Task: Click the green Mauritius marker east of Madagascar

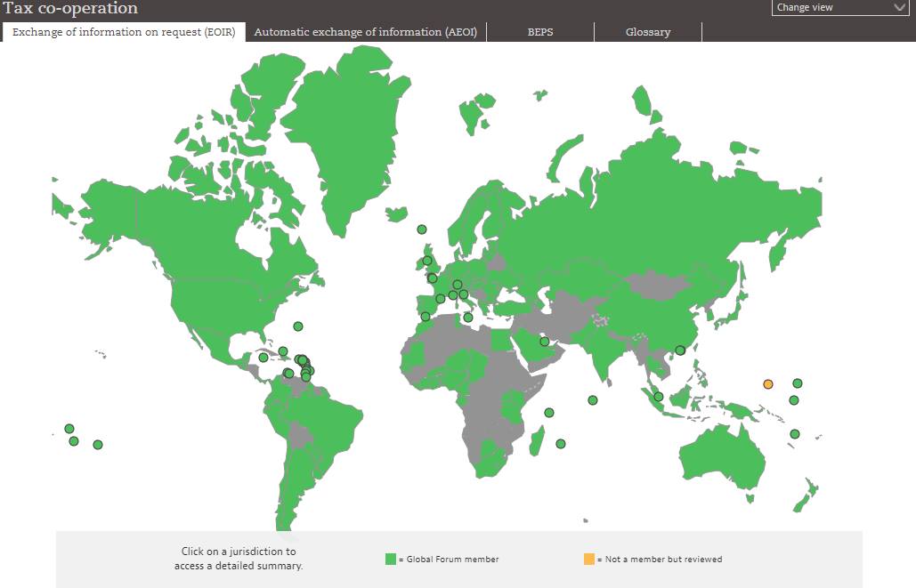Action: pyautogui.click(x=560, y=444)
